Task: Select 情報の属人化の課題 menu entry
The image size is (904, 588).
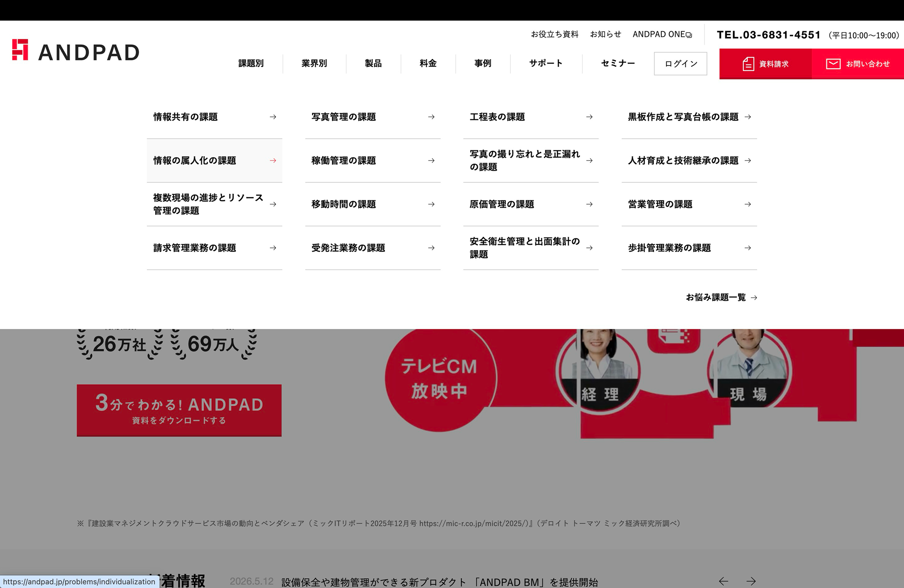Action: coord(214,161)
